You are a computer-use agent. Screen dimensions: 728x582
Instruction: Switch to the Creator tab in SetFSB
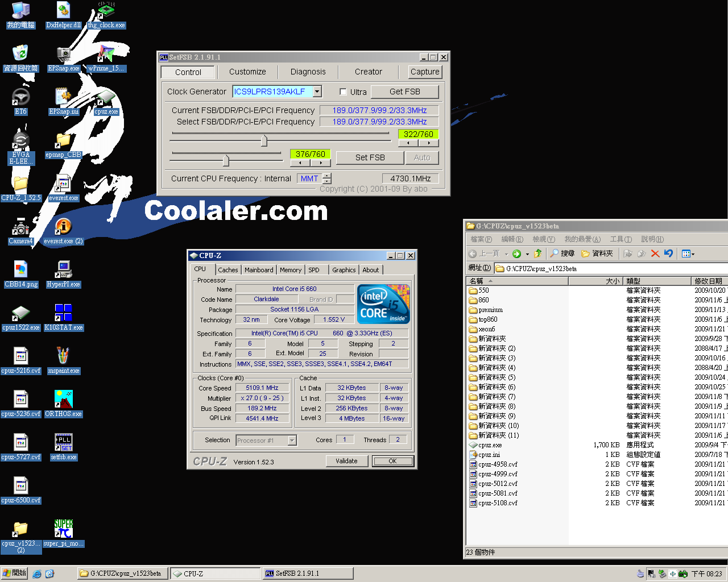click(369, 72)
